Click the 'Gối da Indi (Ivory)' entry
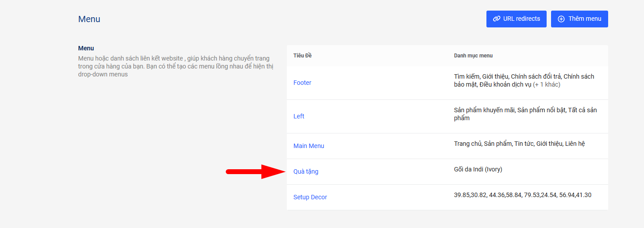 coord(478,169)
